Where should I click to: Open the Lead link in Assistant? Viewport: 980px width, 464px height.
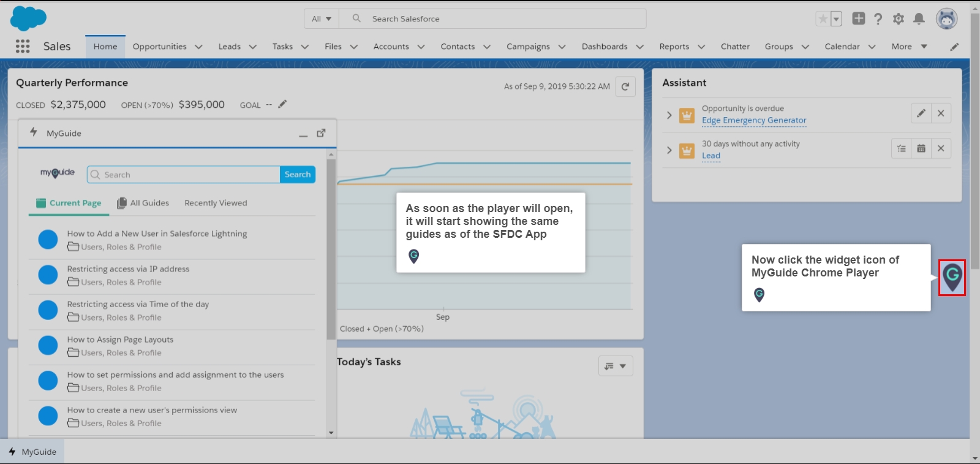(711, 156)
